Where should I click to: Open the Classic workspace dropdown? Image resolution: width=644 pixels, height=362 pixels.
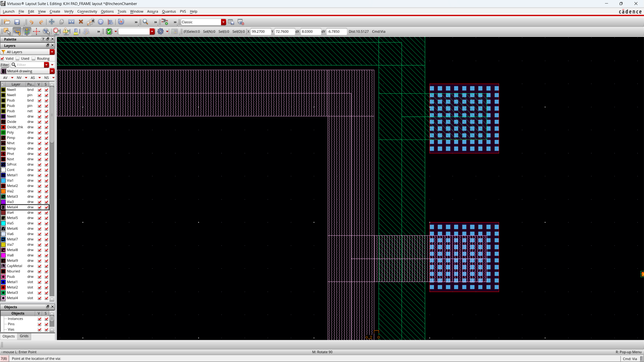click(x=223, y=22)
